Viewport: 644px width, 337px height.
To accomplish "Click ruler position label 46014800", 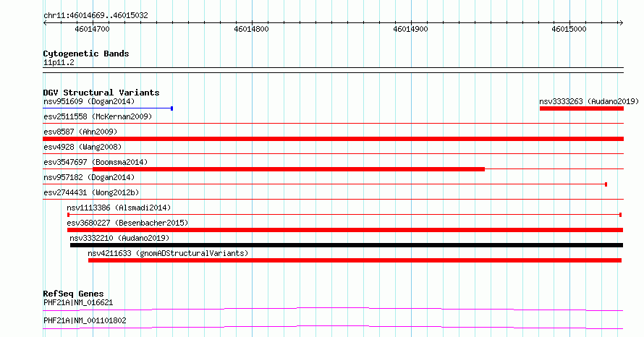I will [x=251, y=29].
